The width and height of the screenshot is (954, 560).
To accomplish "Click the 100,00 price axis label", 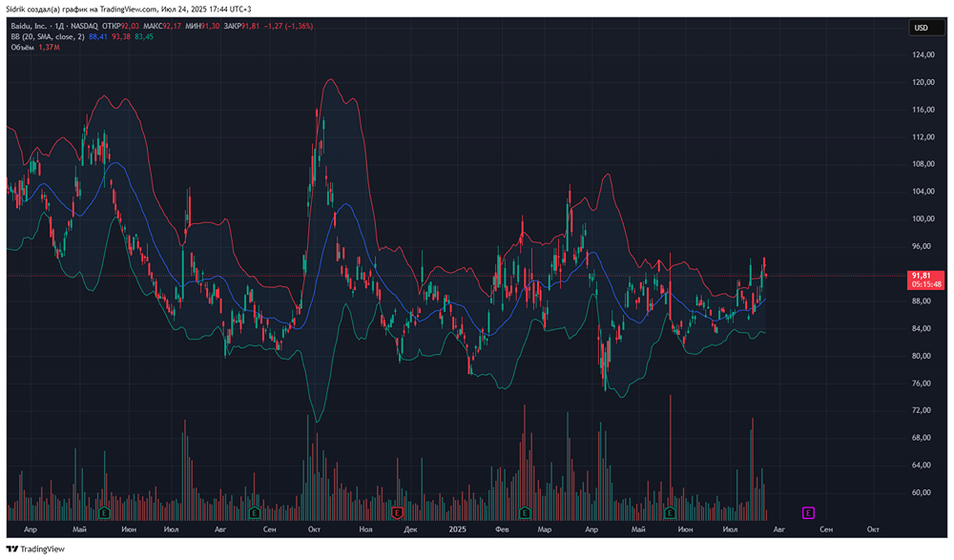I will 923,218.
